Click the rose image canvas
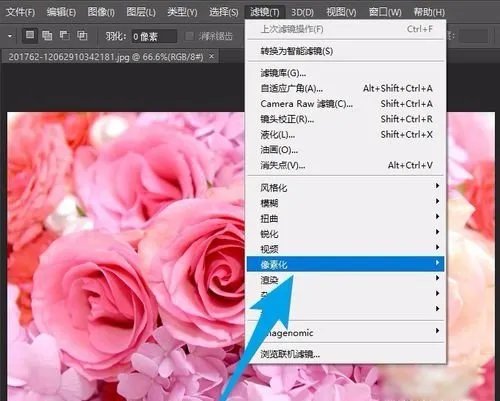500x401 pixels. 127,257
